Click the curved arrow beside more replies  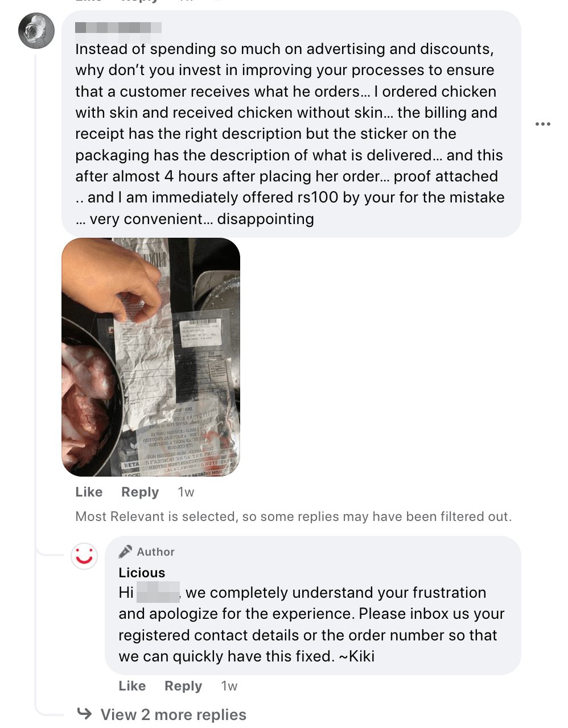click(x=84, y=713)
